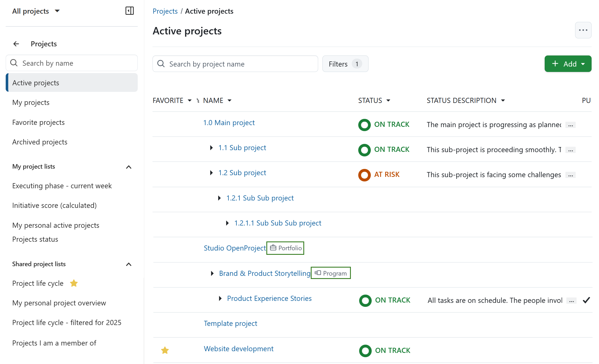Click the magnifier icon in the sidebar search
The width and height of the screenshot is (599, 364).
[x=14, y=63]
